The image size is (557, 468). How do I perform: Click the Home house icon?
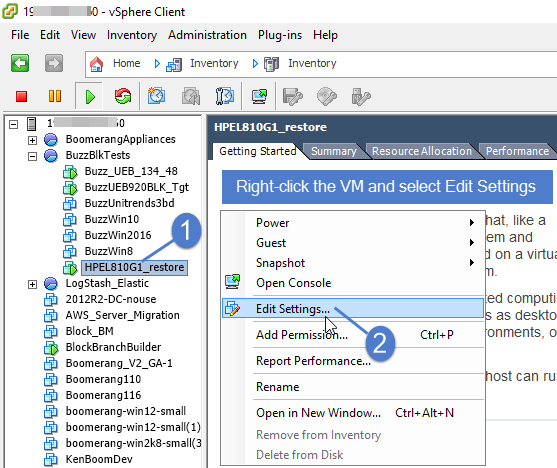(x=96, y=64)
